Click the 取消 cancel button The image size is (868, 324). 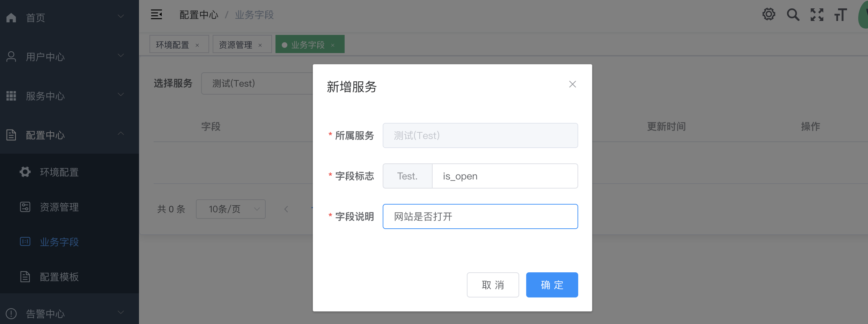tap(493, 285)
